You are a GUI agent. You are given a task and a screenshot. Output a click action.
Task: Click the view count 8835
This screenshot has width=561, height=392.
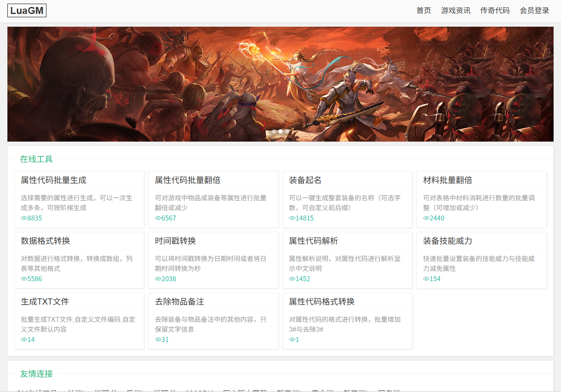[x=35, y=218]
